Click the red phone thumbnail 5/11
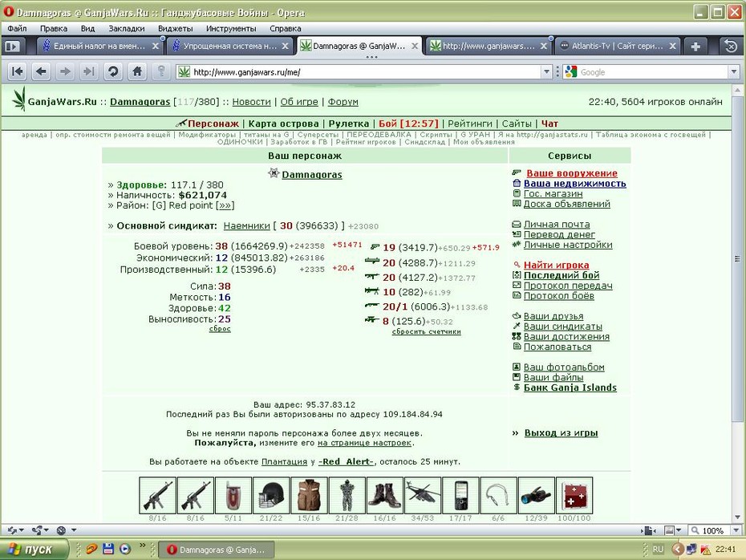Screen dimensions: 746x560 tap(233, 495)
